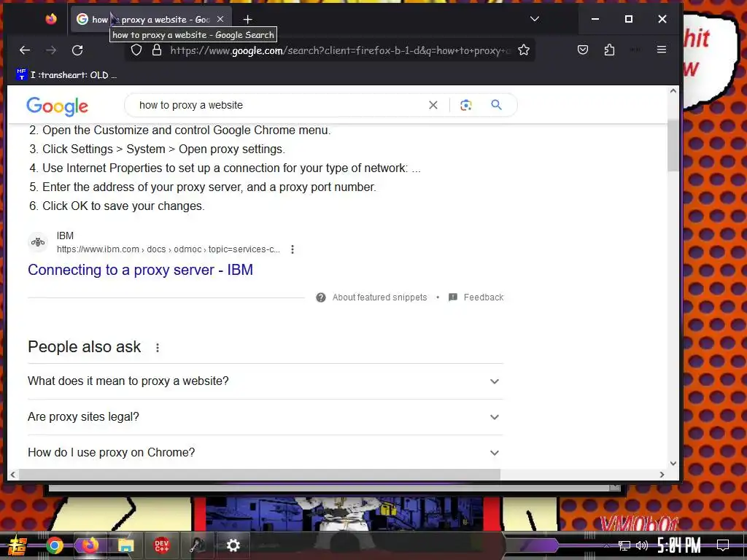Open 'Connecting to a proxy server - IBM' link
747x560 pixels.
point(141,270)
